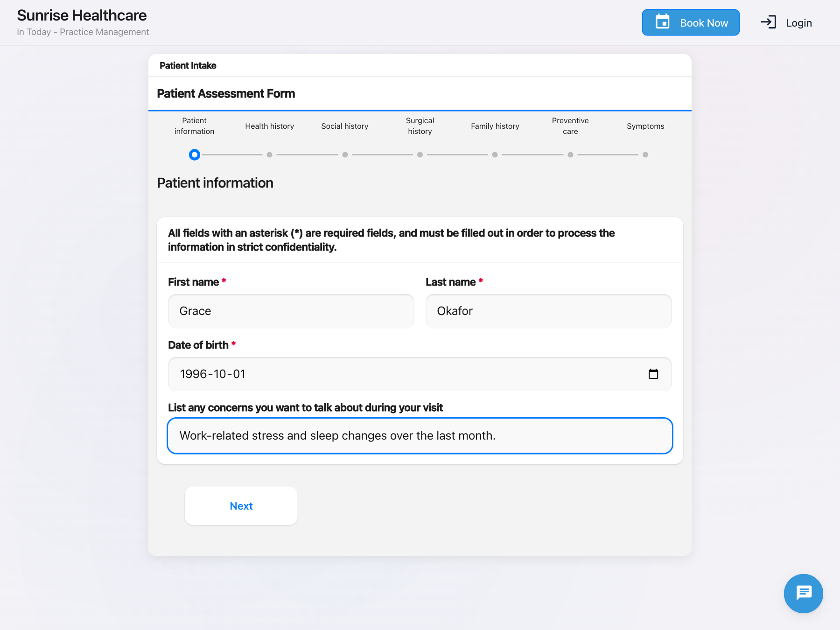Select the Surgical history step dot
Viewport: 840px width, 630px height.
(420, 154)
